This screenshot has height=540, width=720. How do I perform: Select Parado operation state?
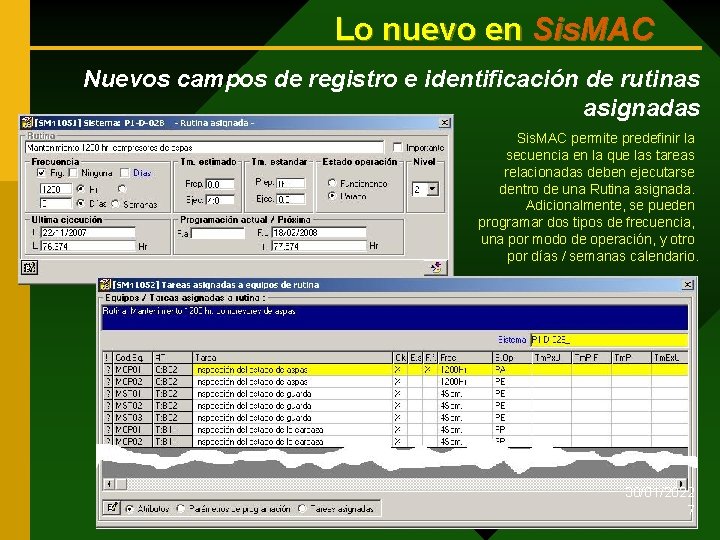click(x=332, y=196)
